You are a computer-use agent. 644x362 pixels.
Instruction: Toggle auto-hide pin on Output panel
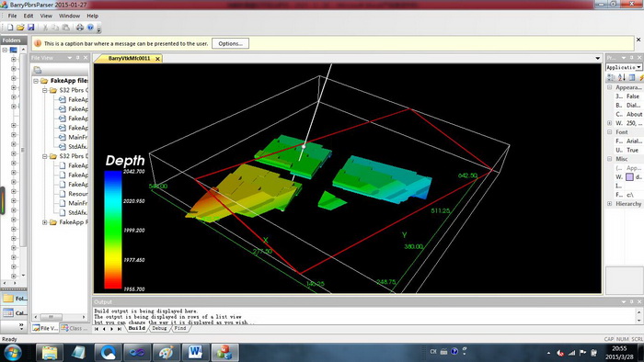tap(632, 301)
